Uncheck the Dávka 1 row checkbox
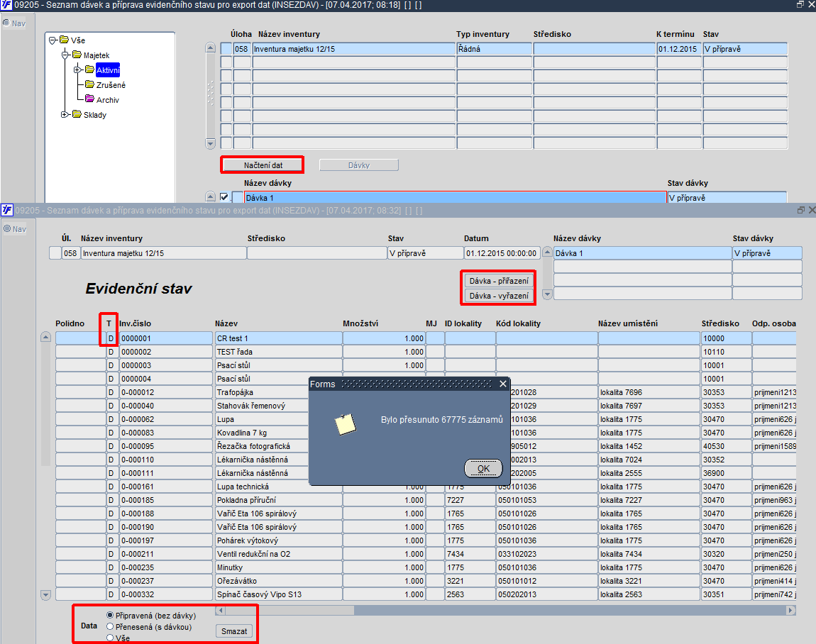 (224, 197)
